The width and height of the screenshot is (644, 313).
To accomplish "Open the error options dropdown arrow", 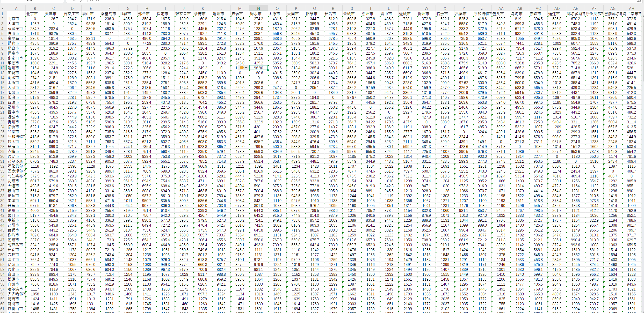I will pos(246,68).
